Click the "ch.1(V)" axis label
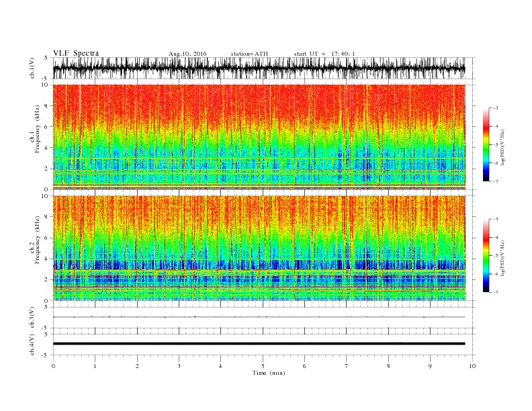532x411 pixels. coord(32,68)
